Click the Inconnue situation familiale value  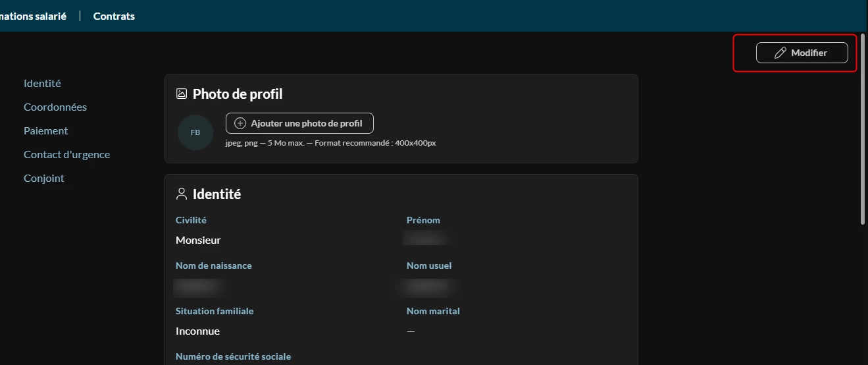coord(197,331)
